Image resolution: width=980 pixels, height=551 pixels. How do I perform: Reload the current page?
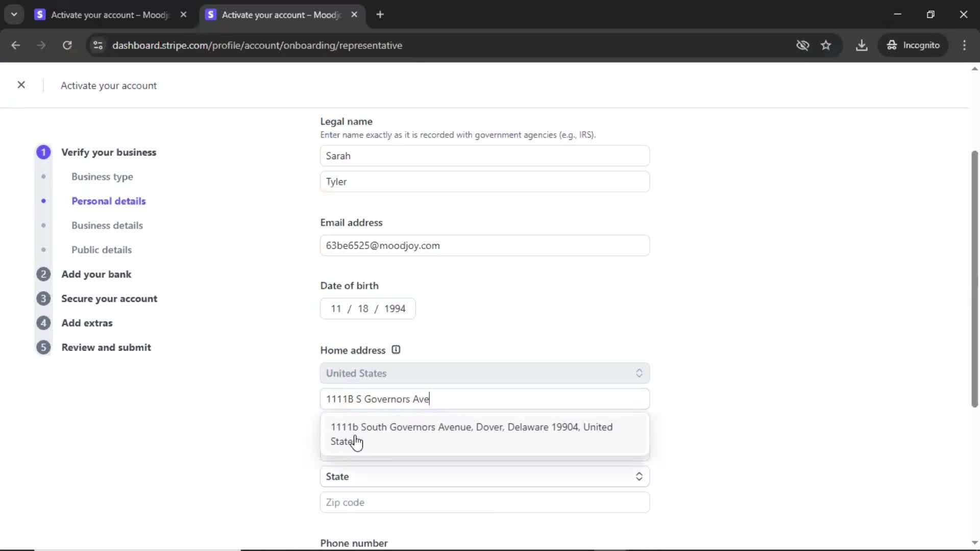[x=67, y=45]
